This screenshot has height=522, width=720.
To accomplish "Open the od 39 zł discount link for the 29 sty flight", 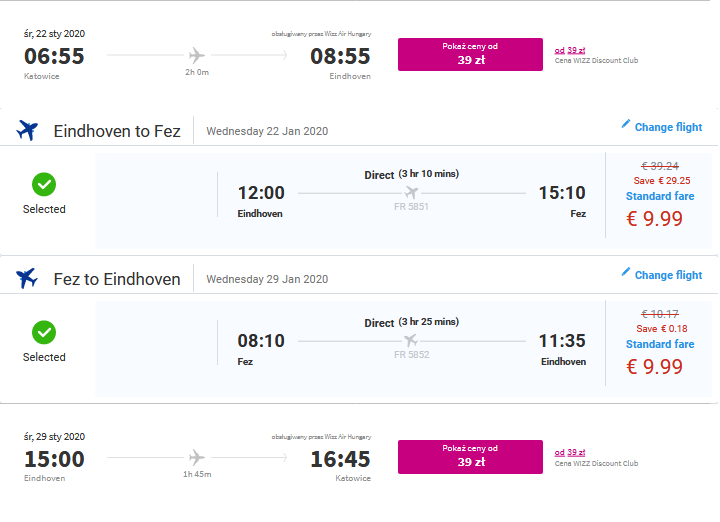I will pos(570,452).
